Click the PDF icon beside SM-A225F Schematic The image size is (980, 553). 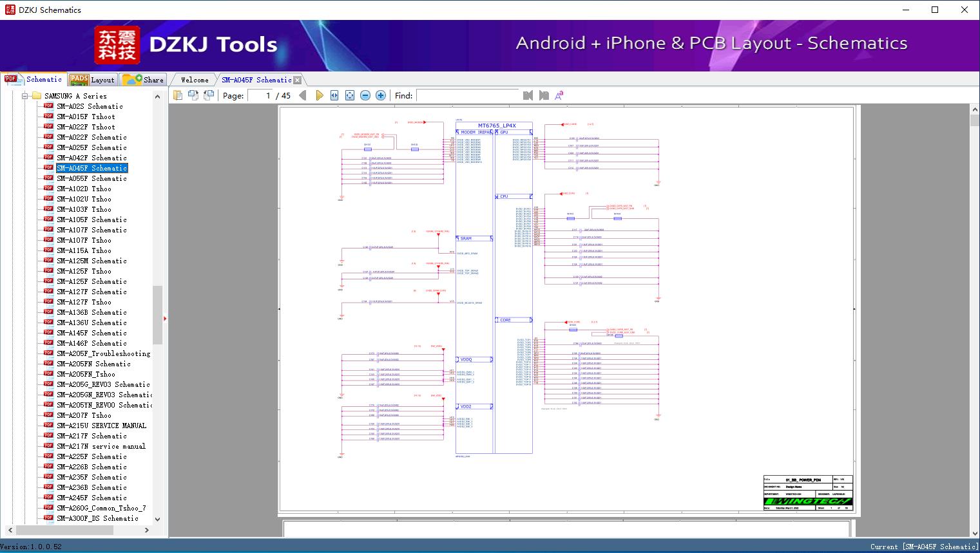coord(48,456)
